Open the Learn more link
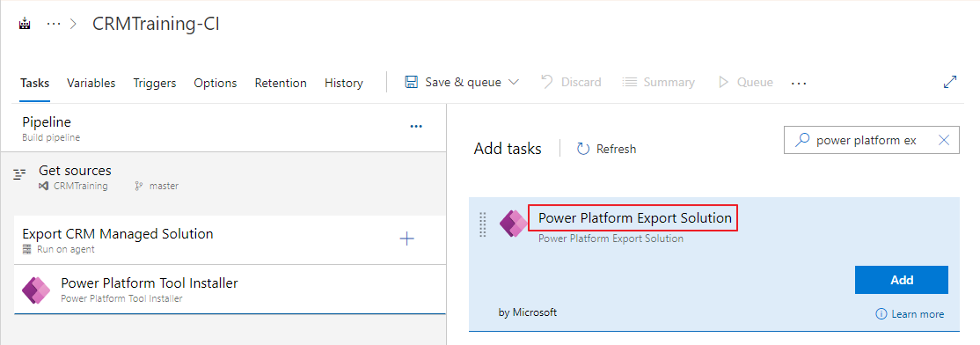 coord(910,313)
